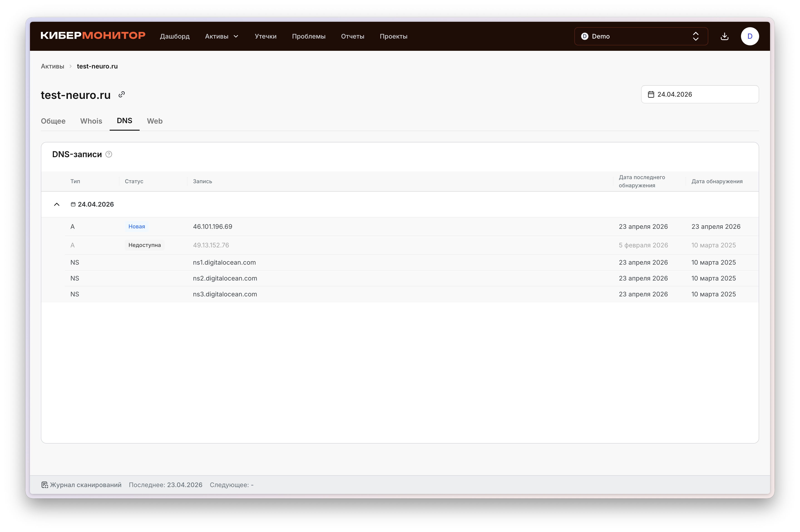Click small calendar icon next to 24.04.2026 group
Screen dimensions: 800x532
(73, 204)
